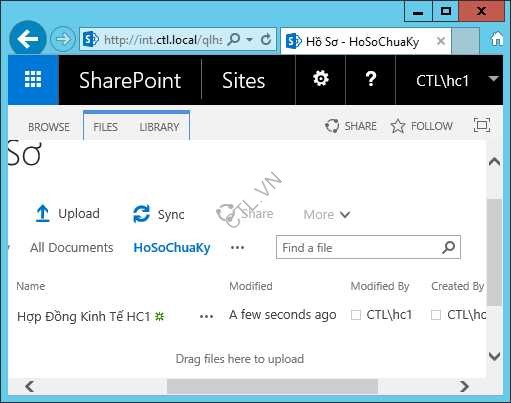Open the Sites link in header
Viewport: 511px width, 403px height.
pyautogui.click(x=244, y=80)
